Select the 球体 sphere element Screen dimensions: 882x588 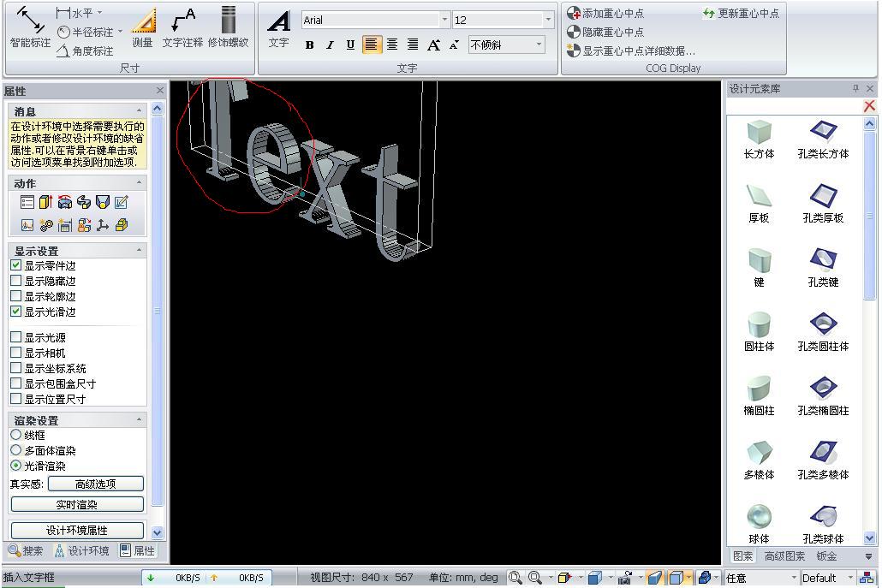759,525
